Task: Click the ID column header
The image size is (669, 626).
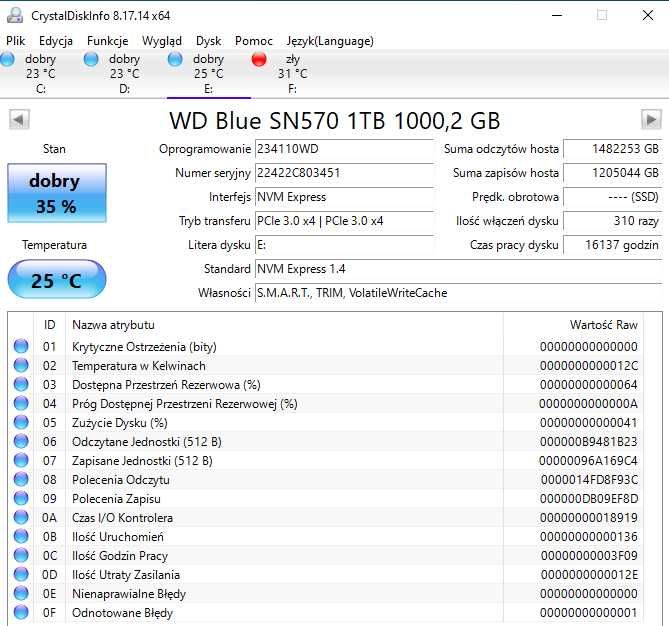Action: click(x=49, y=325)
